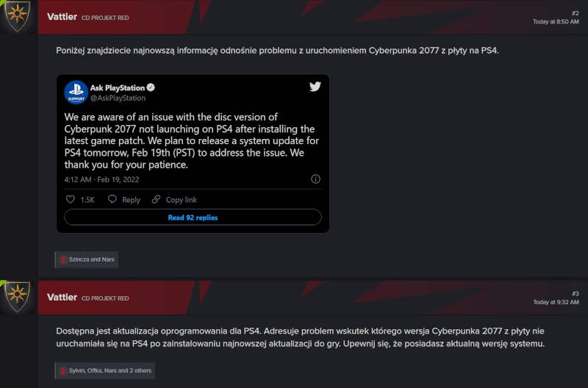
Task: Click the Today at 9:32 AM timestamp
Action: (556, 302)
